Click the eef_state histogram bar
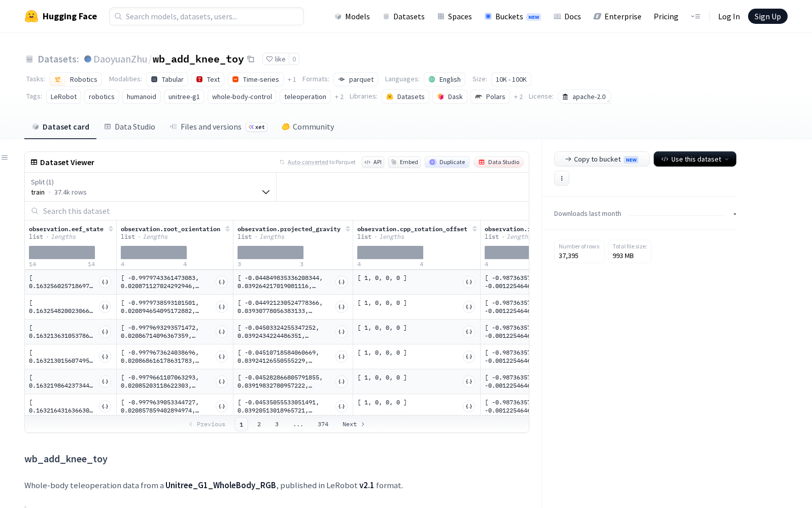This screenshot has width=812, height=508. click(62, 252)
